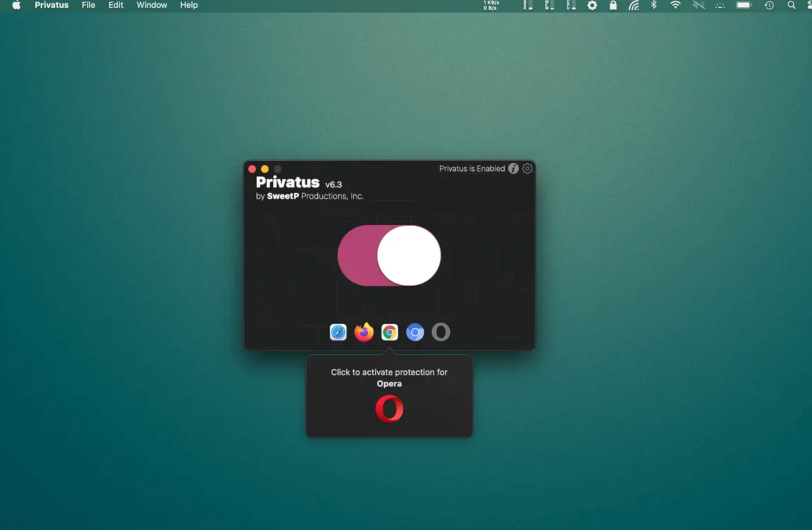
Task: Open the Edit menu
Action: click(116, 5)
